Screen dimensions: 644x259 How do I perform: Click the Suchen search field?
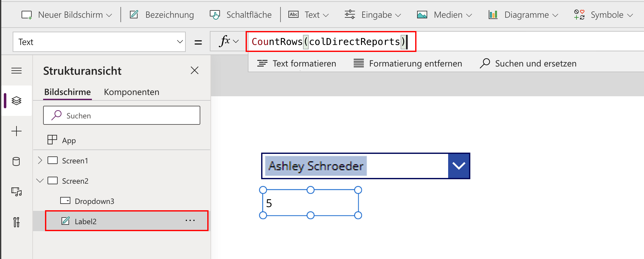(122, 115)
